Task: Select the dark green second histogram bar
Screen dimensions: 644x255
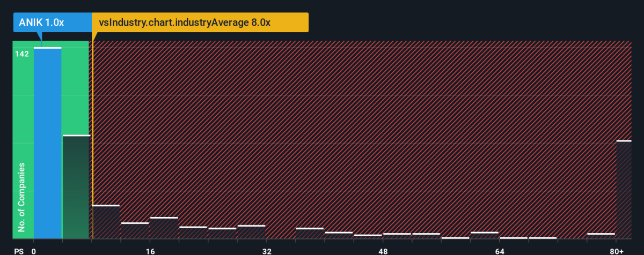Action: tap(76, 187)
